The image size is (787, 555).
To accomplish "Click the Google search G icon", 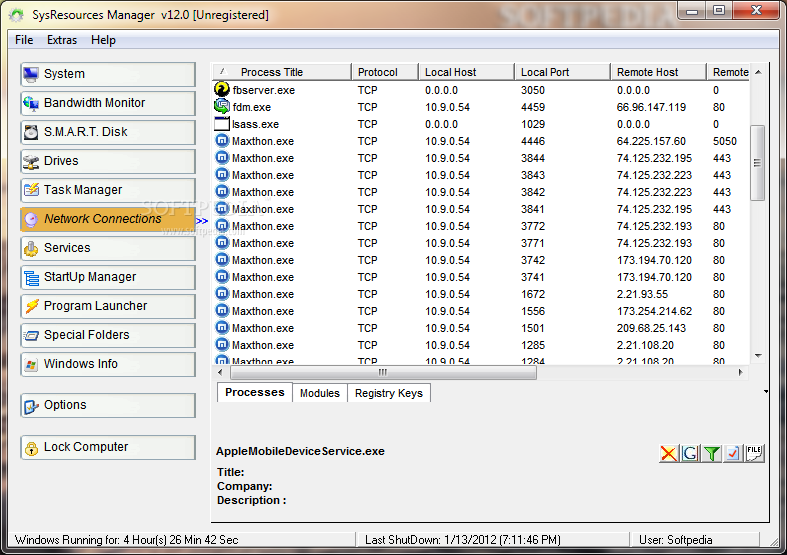I will click(690, 453).
